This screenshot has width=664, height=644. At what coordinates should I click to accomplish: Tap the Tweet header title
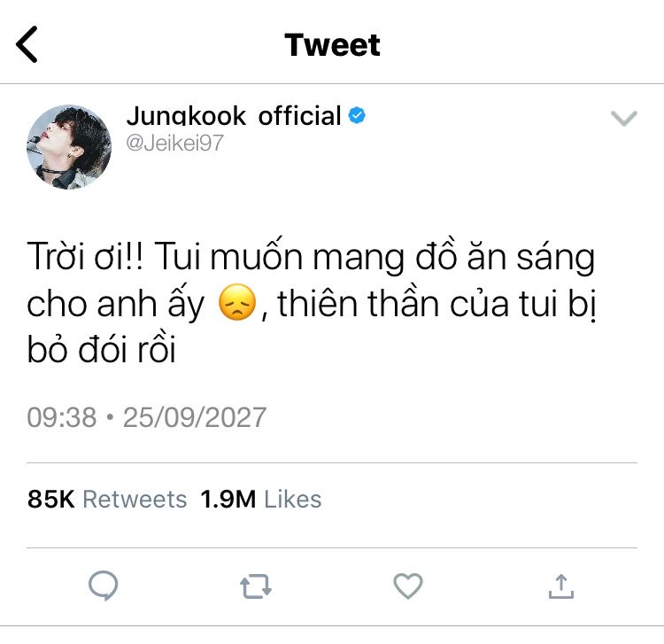(x=332, y=44)
